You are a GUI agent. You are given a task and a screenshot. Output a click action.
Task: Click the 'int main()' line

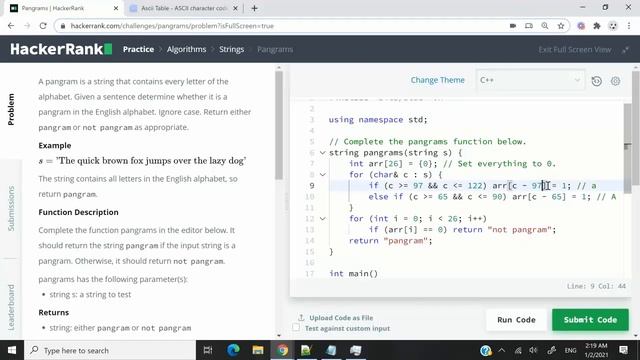pyautogui.click(x=353, y=273)
